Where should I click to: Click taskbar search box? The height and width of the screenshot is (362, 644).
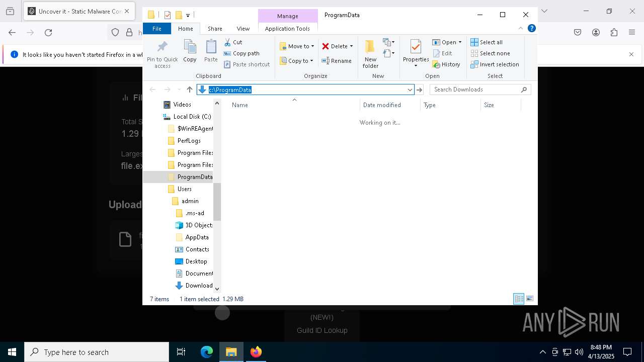point(97,352)
